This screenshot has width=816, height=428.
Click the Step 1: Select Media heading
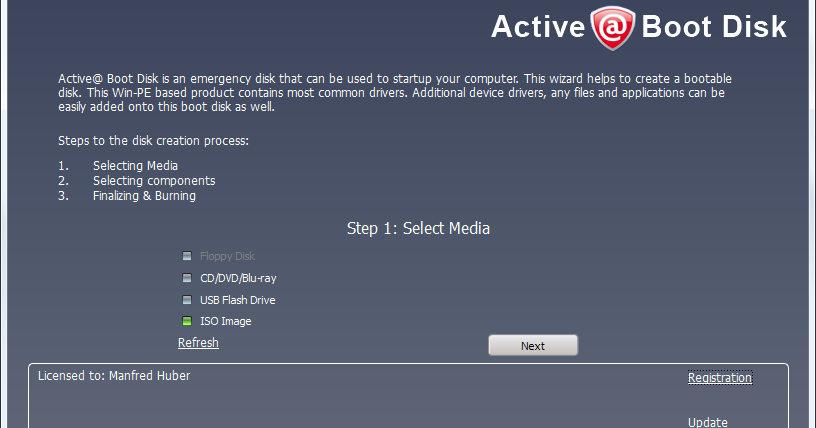tap(418, 228)
